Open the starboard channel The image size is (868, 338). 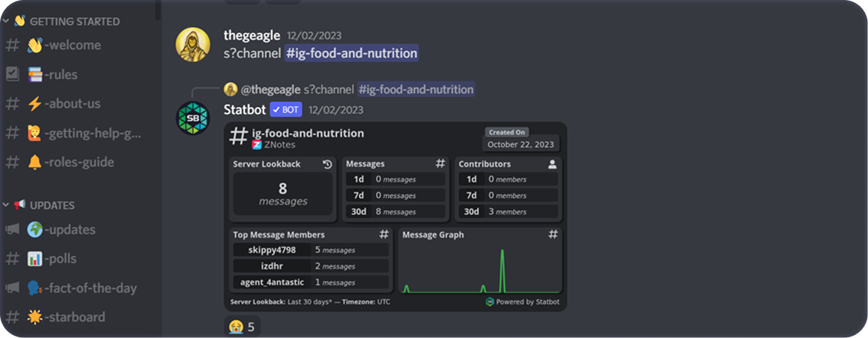coord(74,317)
